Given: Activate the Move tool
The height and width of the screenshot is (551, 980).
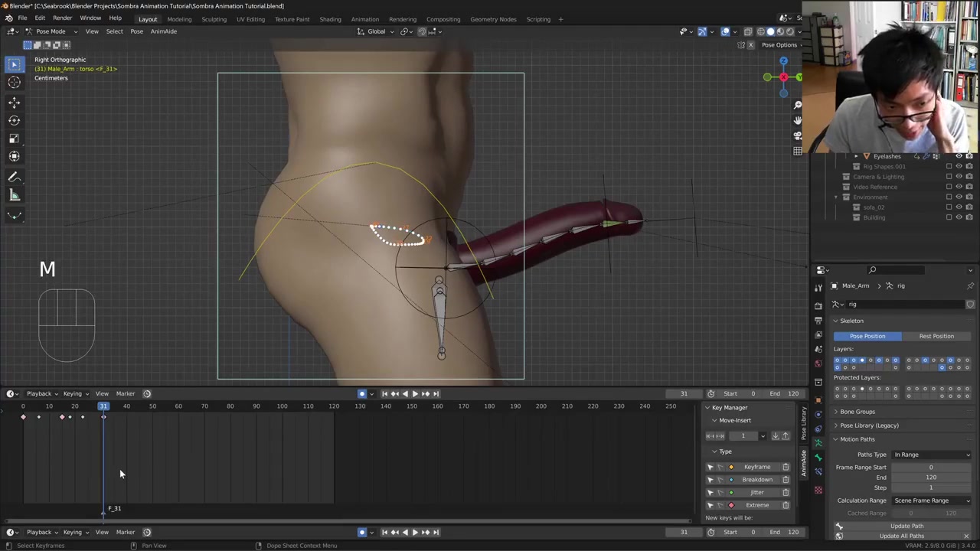Looking at the screenshot, I should 14,102.
